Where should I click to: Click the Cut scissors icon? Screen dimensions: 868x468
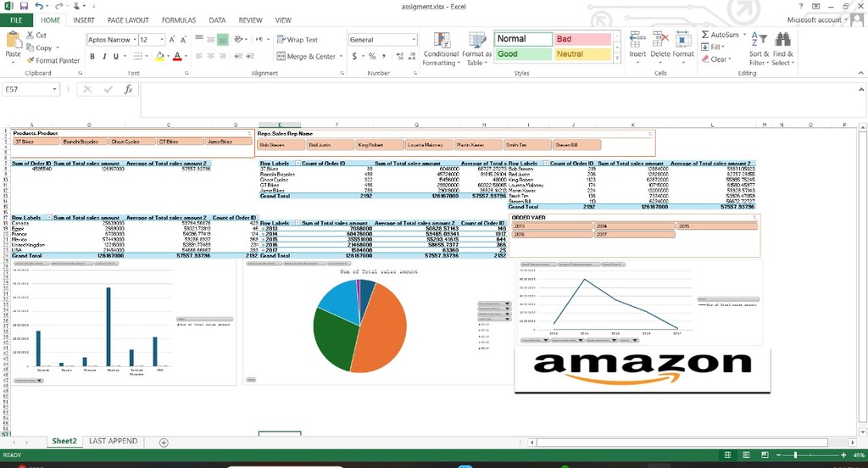[x=30, y=35]
